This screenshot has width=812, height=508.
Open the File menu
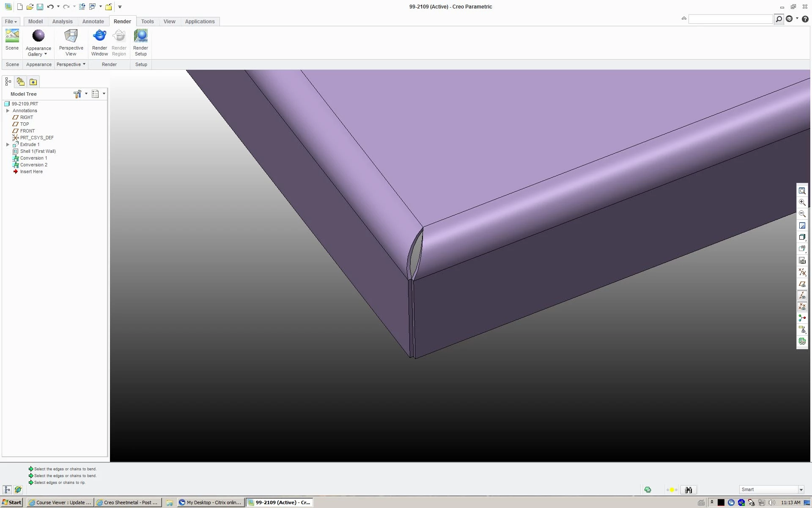point(11,22)
